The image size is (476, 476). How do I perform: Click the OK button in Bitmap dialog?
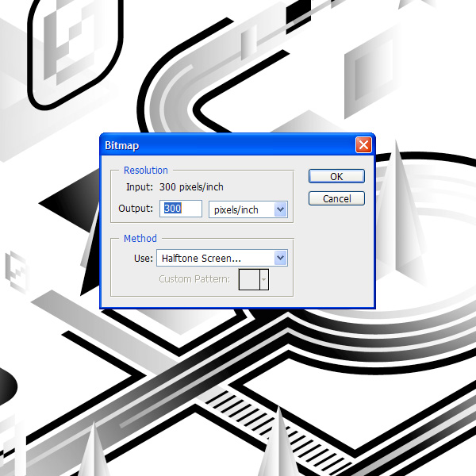tap(336, 176)
